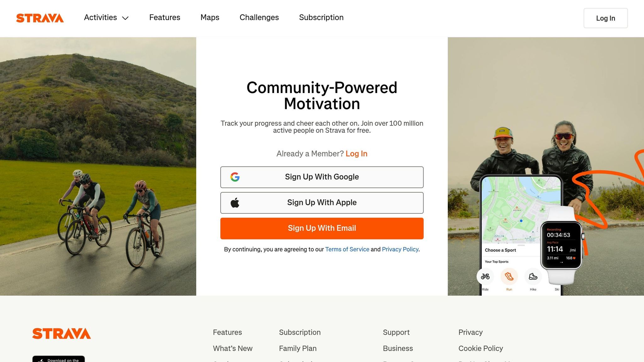
Task: Click the App Store download badge
Action: (x=58, y=359)
